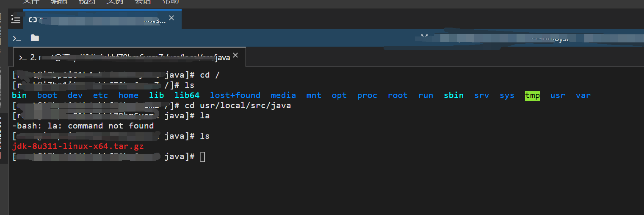Click the terminal cursor at last prompt
The image size is (644, 215).
tap(202, 157)
